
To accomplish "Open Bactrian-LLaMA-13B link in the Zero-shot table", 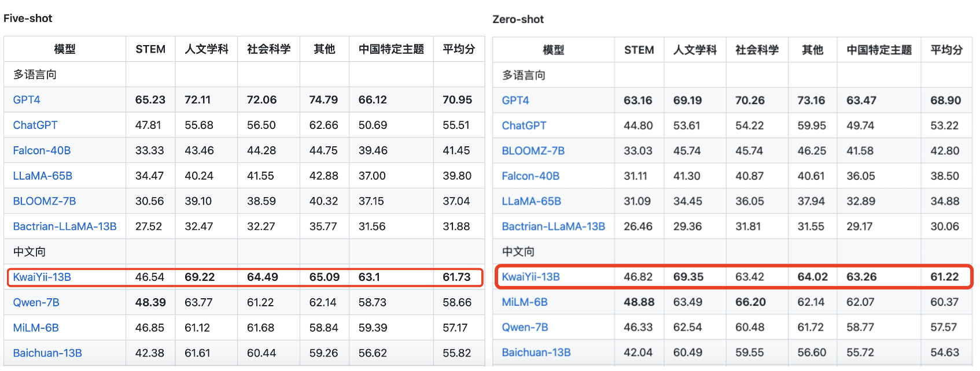I will pyautogui.click(x=553, y=227).
